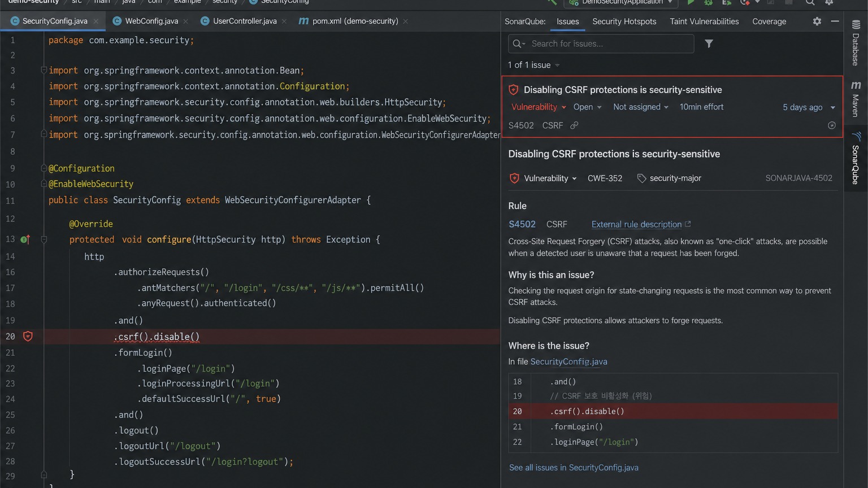Switch to the UserController.java editor tab
This screenshot has width=868, height=488.
point(245,21)
